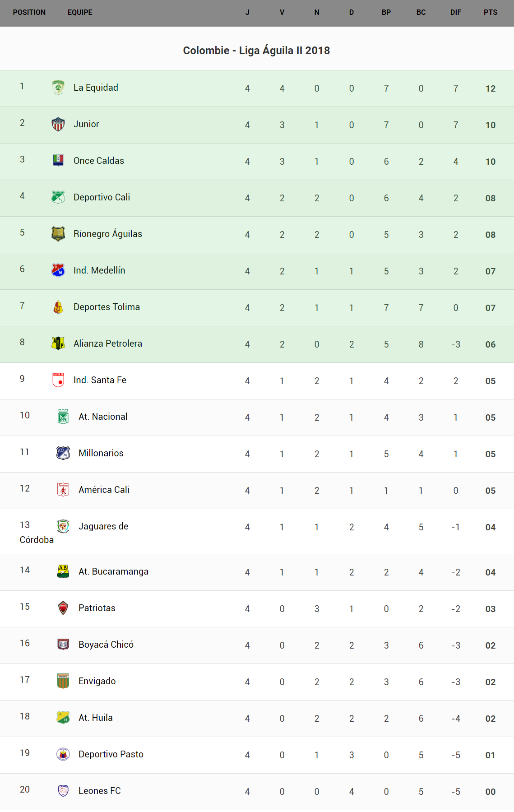Open the Rionegro Águilas team name
514x812 pixels.
108,234
